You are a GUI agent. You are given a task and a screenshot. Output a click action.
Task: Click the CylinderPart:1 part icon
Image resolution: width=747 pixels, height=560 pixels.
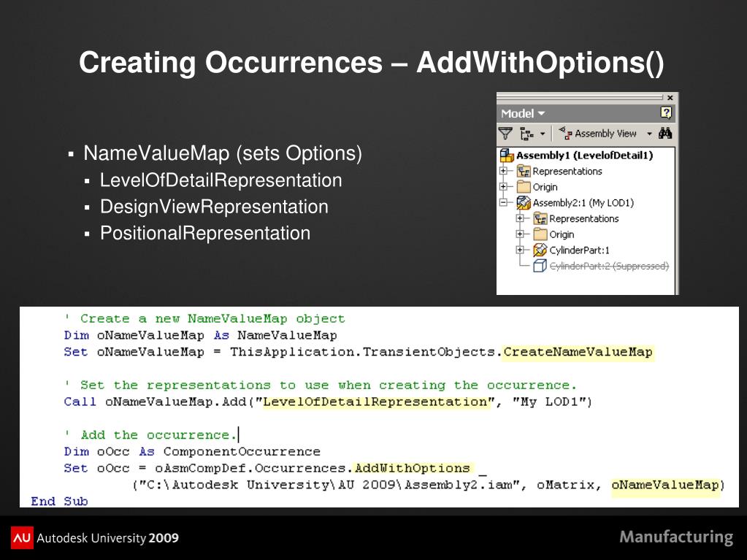click(x=540, y=250)
